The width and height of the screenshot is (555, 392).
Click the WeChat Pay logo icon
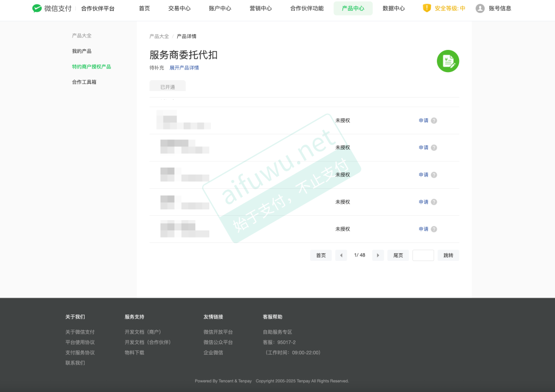point(37,8)
